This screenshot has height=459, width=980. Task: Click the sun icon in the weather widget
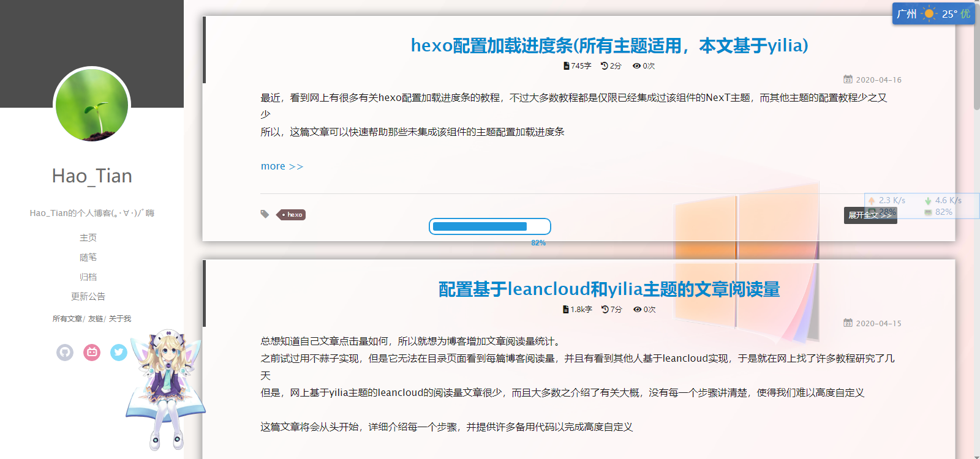929,13
